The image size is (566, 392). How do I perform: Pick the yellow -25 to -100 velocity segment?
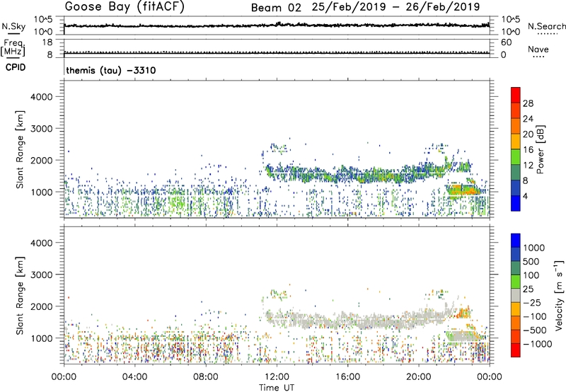pos(516,309)
